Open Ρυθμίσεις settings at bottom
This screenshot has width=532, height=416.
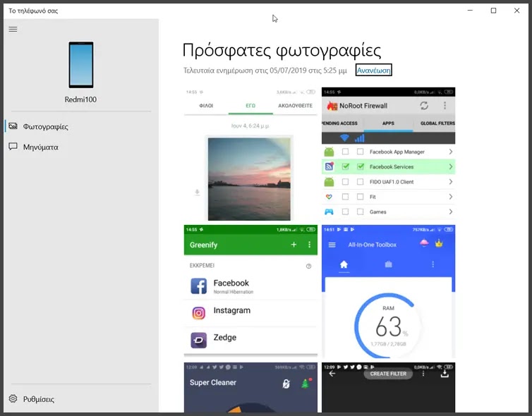click(x=81, y=398)
